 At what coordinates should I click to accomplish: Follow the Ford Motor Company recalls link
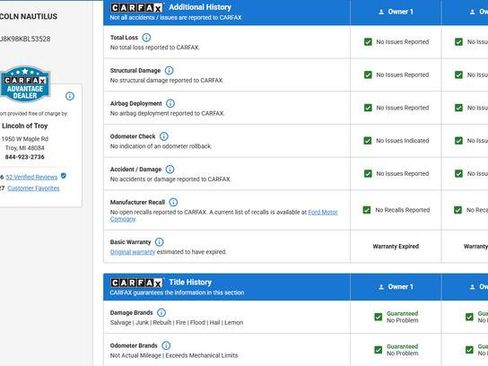(224, 215)
